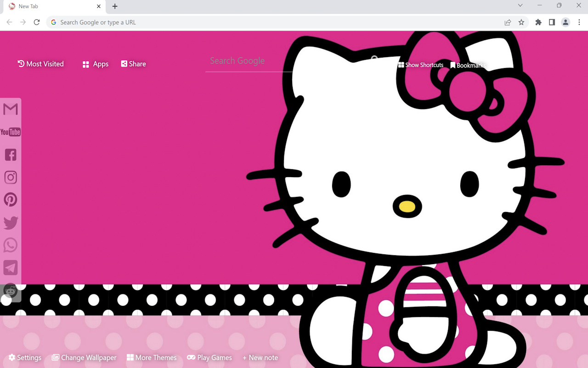Open the Extensions puzzle icon

coord(538,22)
